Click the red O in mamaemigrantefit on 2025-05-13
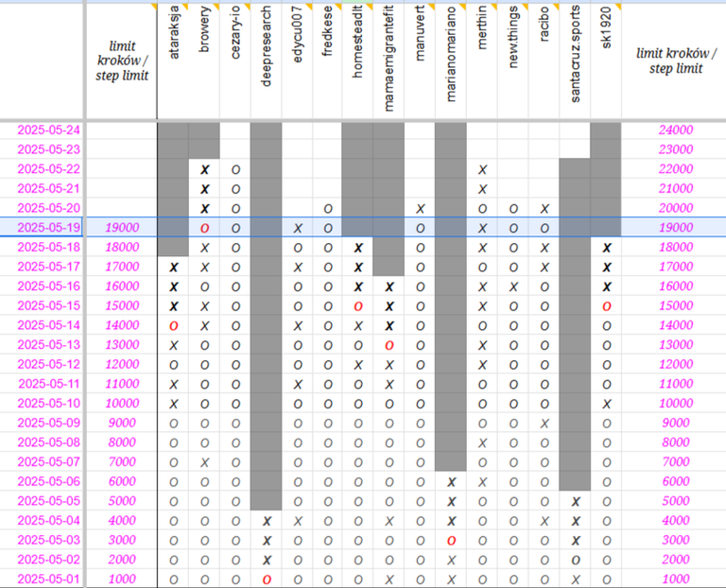The height and width of the screenshot is (588, 726). tap(389, 345)
